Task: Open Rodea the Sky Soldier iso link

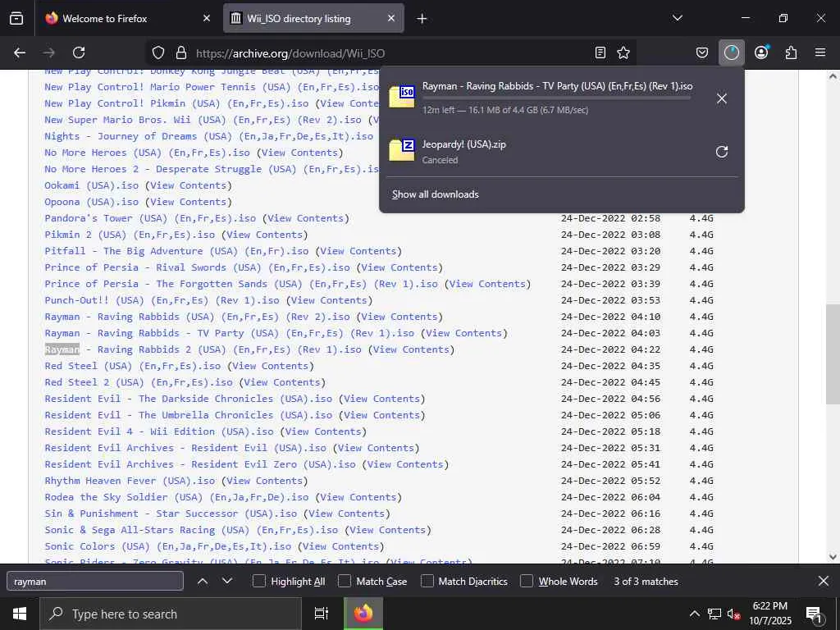Action: 177,497
